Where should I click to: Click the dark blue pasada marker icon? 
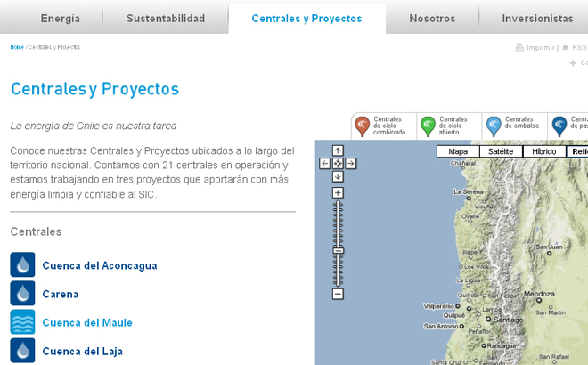tap(559, 126)
